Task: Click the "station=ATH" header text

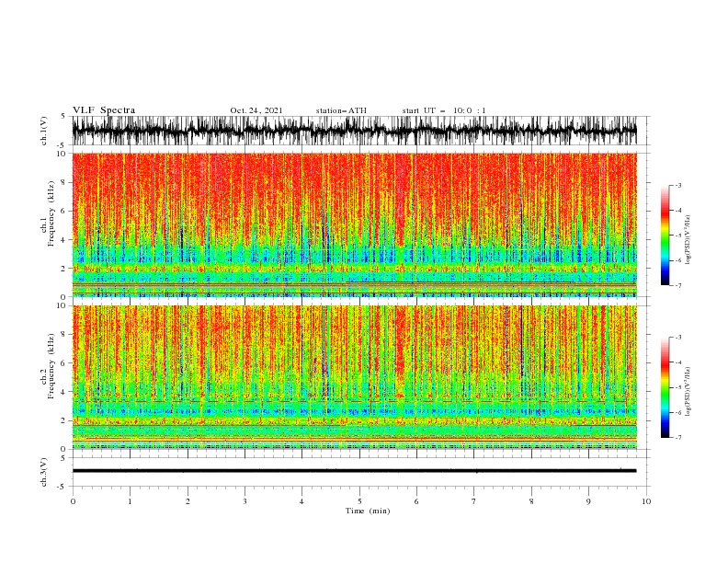Action: (x=341, y=110)
